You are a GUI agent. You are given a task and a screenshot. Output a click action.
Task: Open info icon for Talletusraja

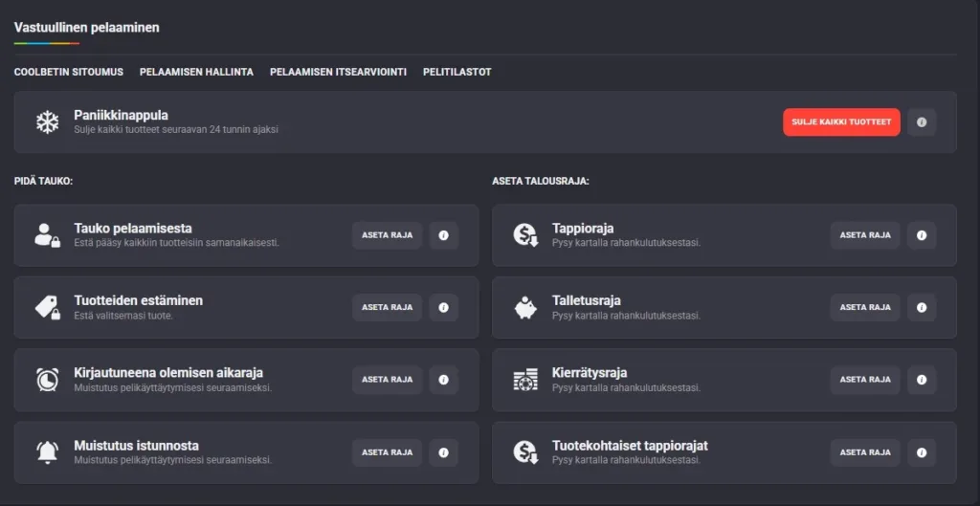[922, 307]
